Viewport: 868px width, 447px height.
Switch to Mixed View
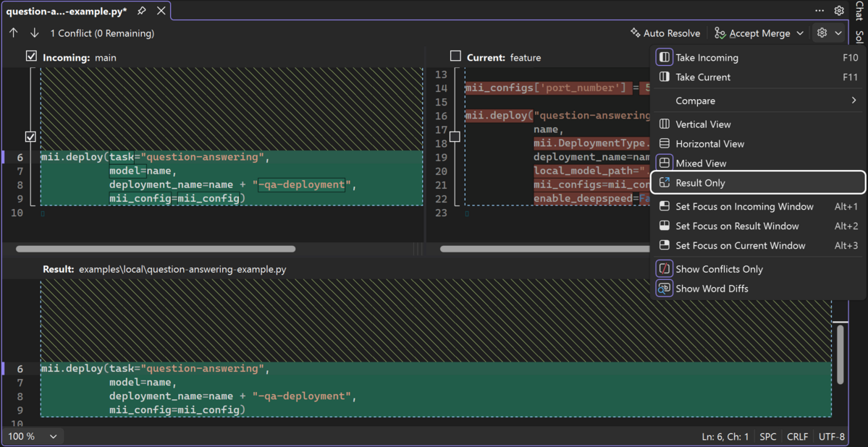click(x=758, y=163)
